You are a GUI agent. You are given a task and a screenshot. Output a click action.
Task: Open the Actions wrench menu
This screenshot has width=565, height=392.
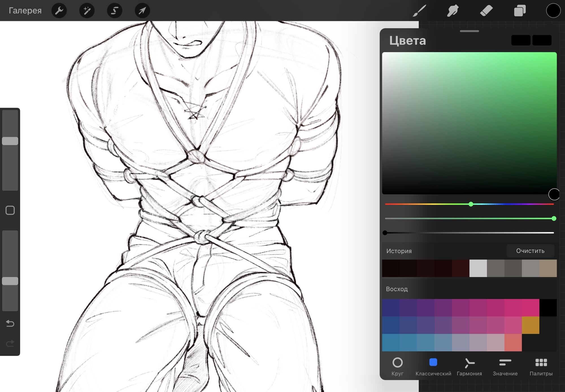pyautogui.click(x=59, y=11)
